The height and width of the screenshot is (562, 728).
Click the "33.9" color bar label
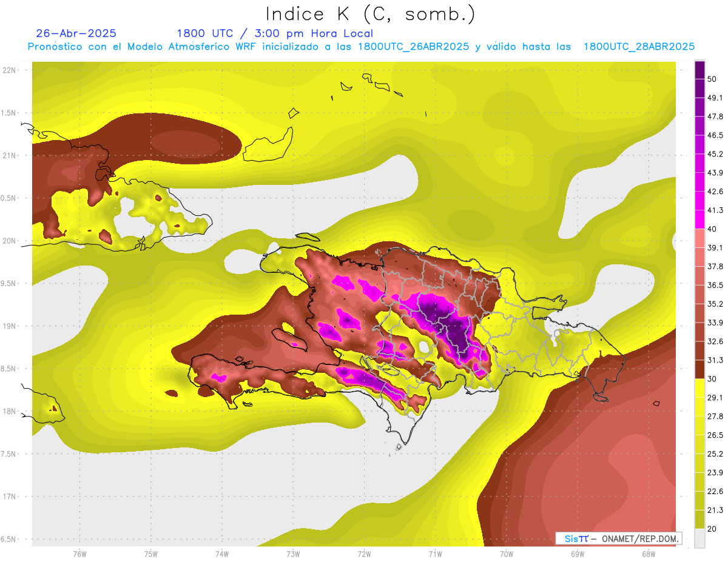715,323
